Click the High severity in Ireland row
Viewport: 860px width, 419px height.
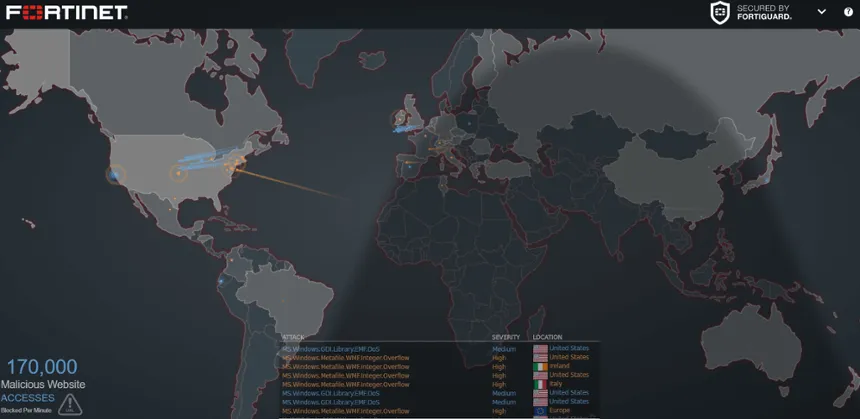pyautogui.click(x=499, y=367)
